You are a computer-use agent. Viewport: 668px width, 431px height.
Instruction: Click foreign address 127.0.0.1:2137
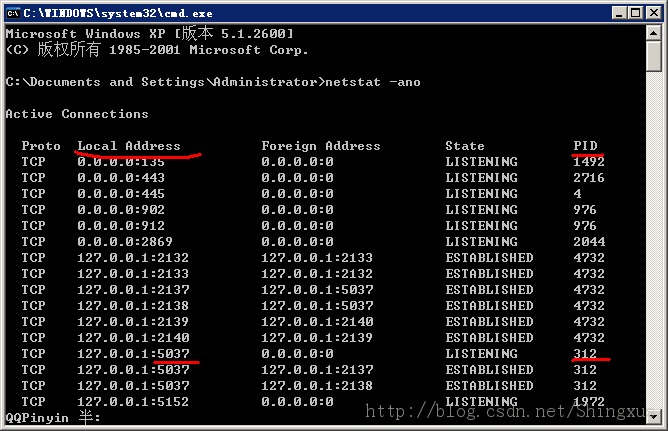(x=317, y=369)
